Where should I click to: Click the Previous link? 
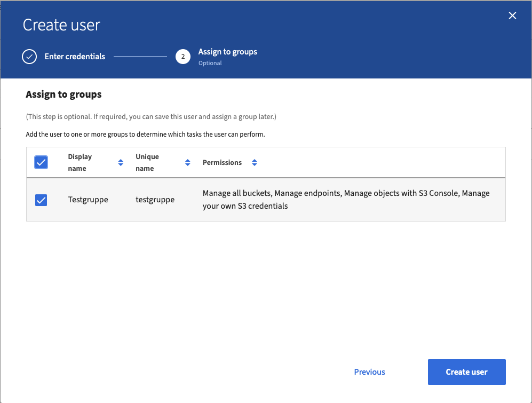pos(369,372)
